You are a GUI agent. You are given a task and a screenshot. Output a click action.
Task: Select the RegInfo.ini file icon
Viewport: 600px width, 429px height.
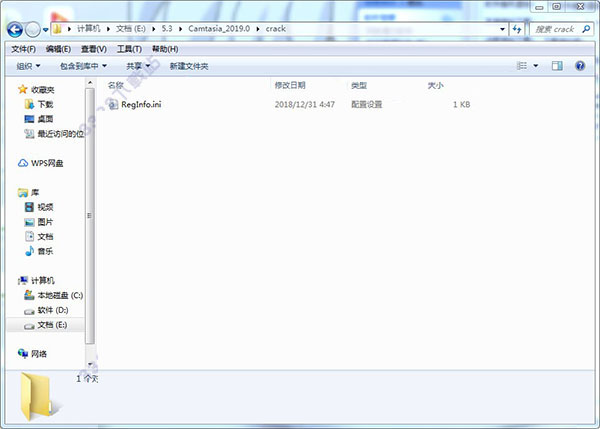coord(114,104)
